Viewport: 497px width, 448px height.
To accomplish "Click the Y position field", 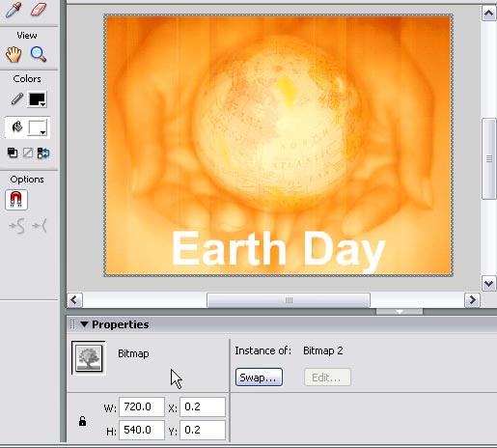I will pos(203,430).
